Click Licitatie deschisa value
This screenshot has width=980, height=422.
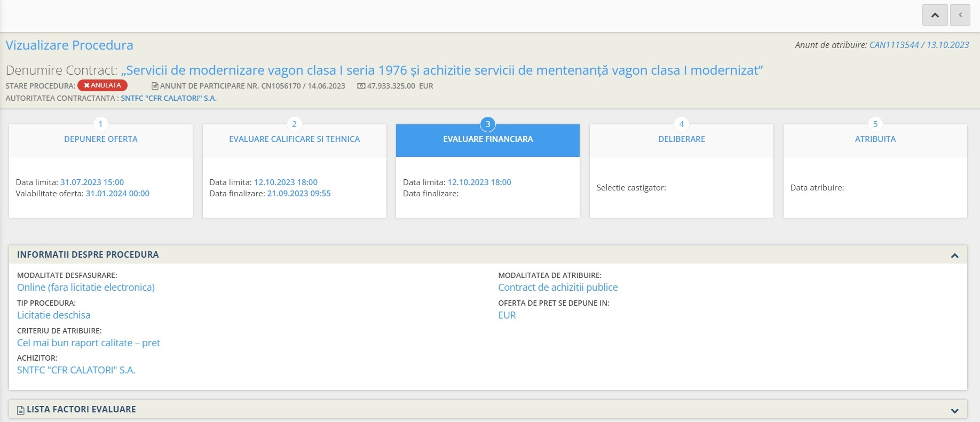click(x=54, y=315)
